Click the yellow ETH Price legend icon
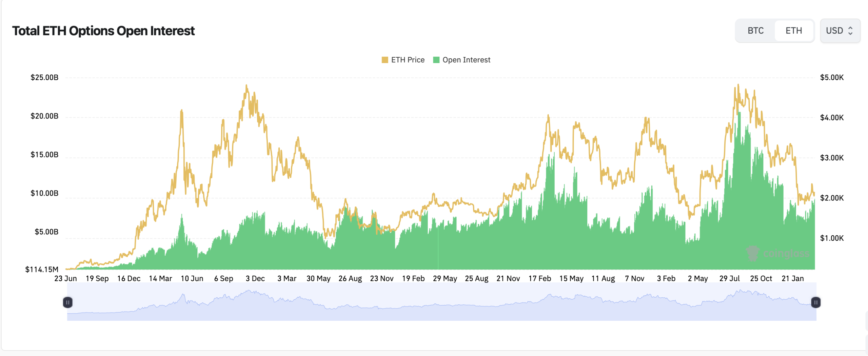The width and height of the screenshot is (868, 356). coord(385,60)
